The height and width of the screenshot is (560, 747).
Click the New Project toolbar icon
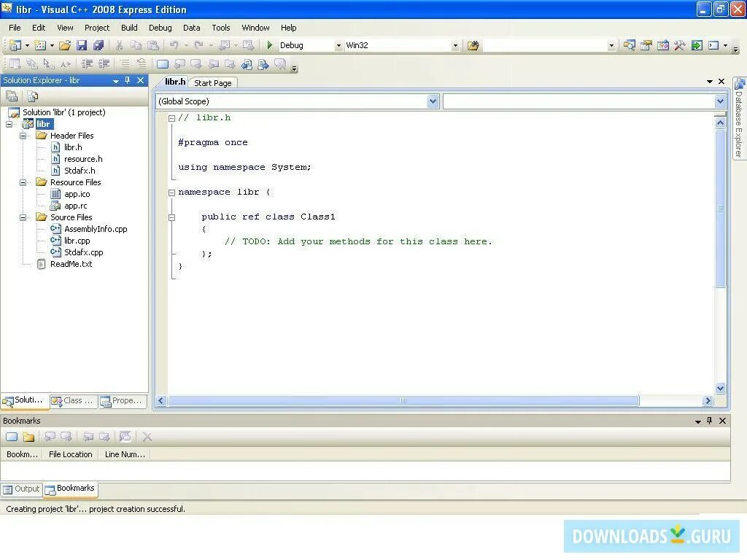[15, 45]
